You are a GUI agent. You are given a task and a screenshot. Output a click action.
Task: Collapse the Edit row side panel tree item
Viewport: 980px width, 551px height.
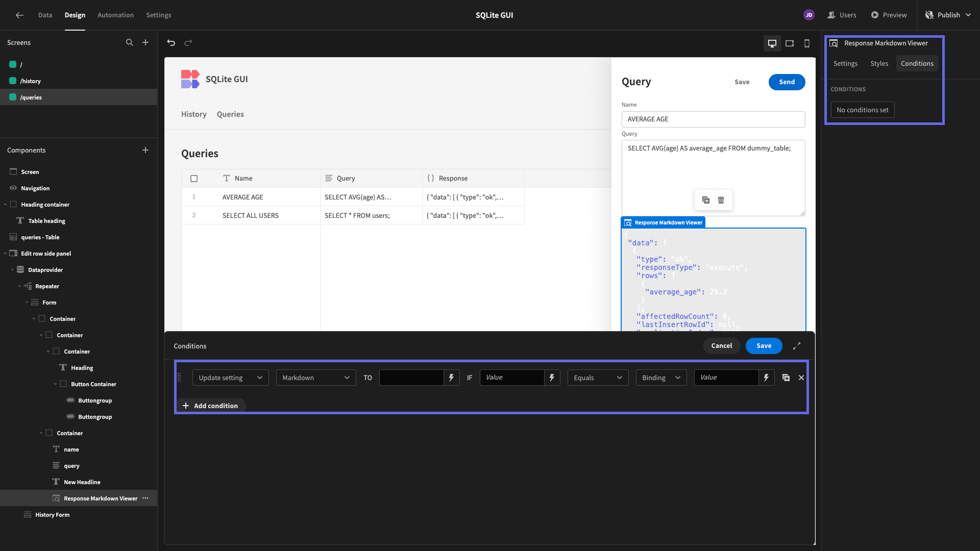coord(5,254)
